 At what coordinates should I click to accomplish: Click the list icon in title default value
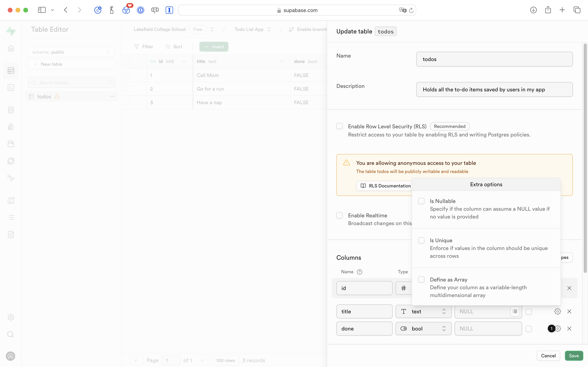click(515, 311)
